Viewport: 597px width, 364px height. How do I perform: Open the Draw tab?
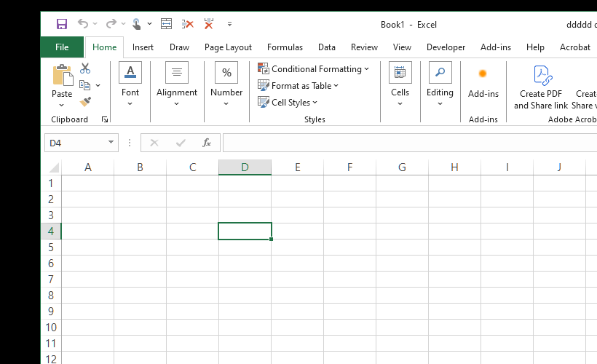click(179, 47)
